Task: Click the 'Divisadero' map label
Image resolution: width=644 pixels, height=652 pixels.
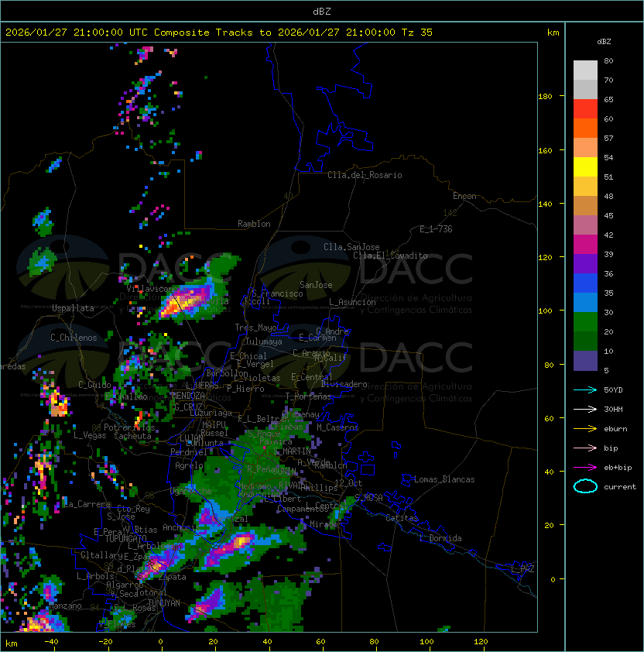Action: (x=344, y=384)
